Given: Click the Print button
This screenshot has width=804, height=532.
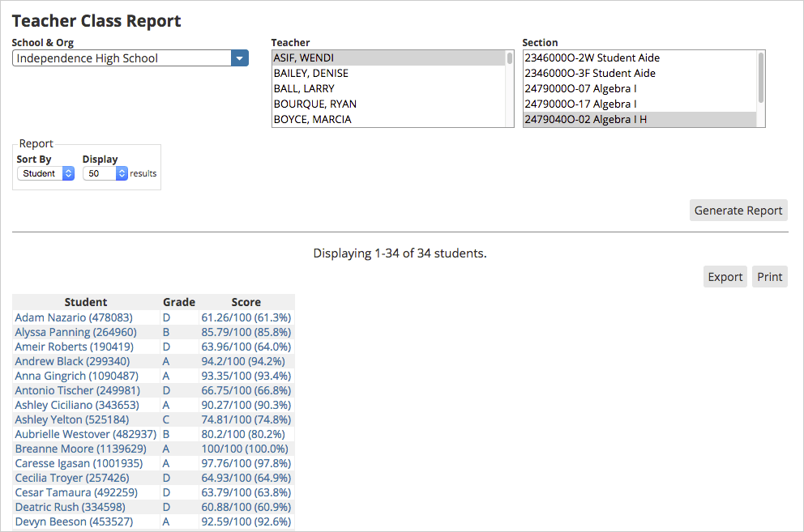Looking at the screenshot, I should pyautogui.click(x=769, y=276).
